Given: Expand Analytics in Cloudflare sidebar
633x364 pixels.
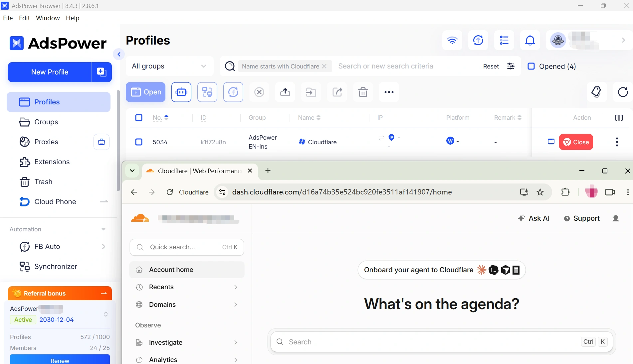Looking at the screenshot, I should [236, 360].
